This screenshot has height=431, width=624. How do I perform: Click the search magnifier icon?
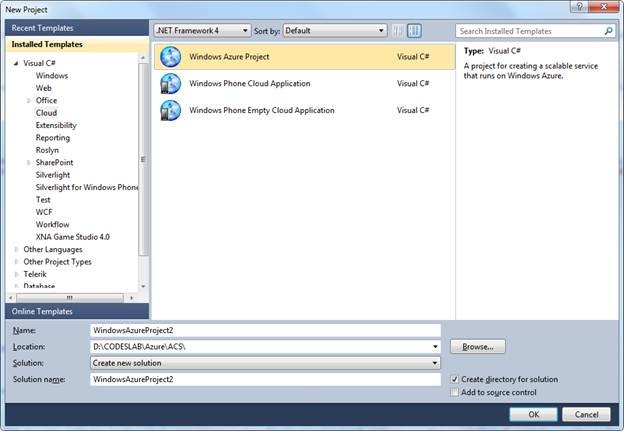point(608,31)
